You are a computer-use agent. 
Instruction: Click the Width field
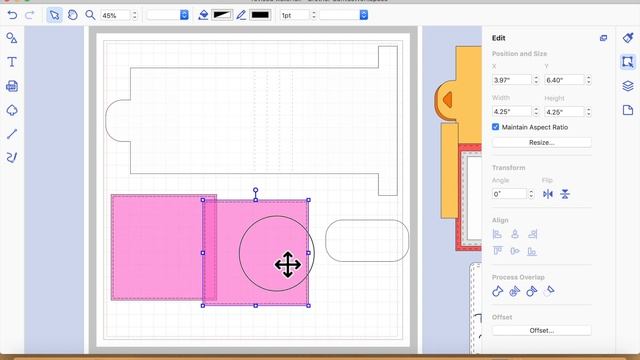[512, 111]
